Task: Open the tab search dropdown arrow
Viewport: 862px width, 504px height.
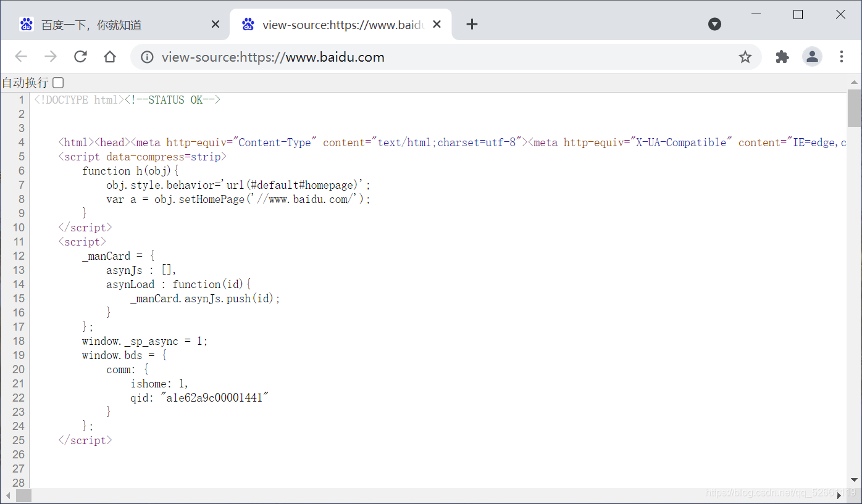Action: coord(714,24)
